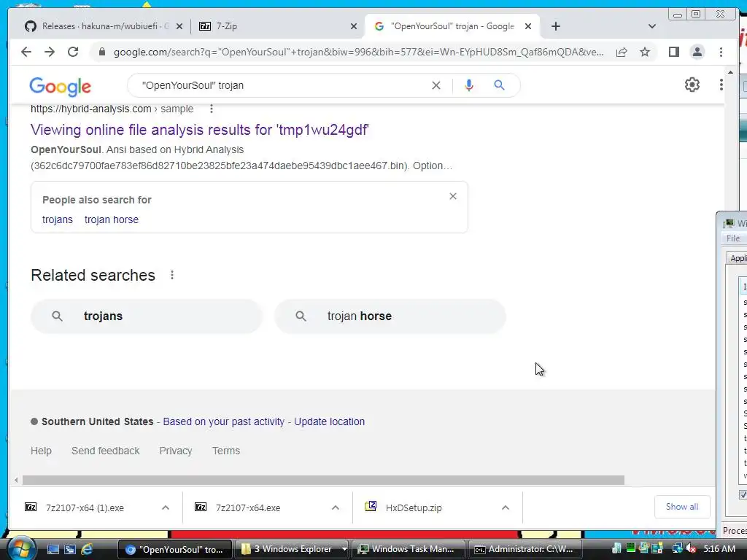Go back to the previous page
The width and height of the screenshot is (747, 560).
pos(26,52)
